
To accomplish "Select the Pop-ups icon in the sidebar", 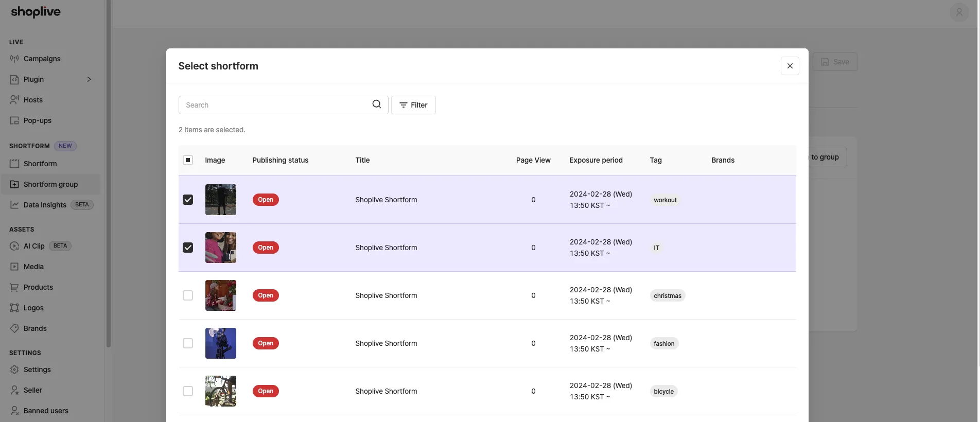I will coord(14,120).
